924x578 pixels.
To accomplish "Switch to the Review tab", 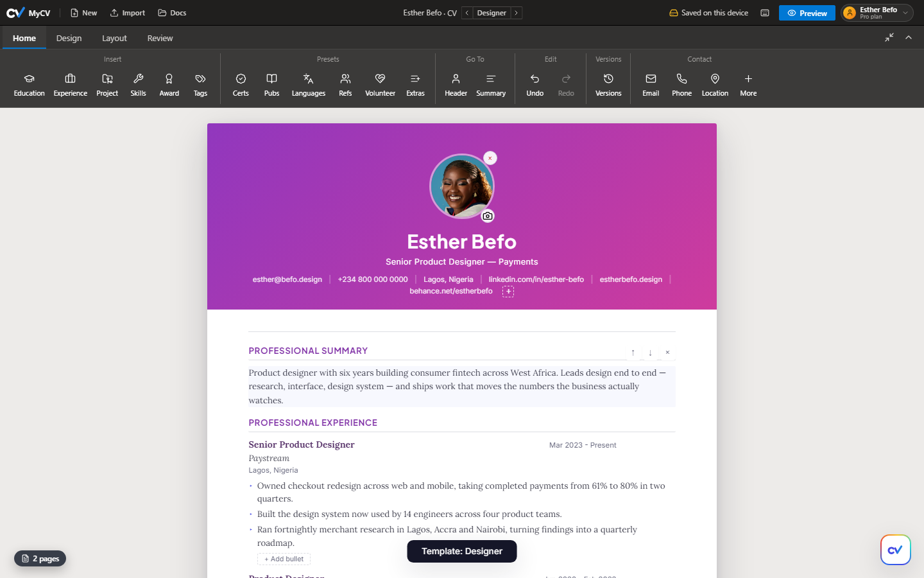I will click(x=160, y=38).
